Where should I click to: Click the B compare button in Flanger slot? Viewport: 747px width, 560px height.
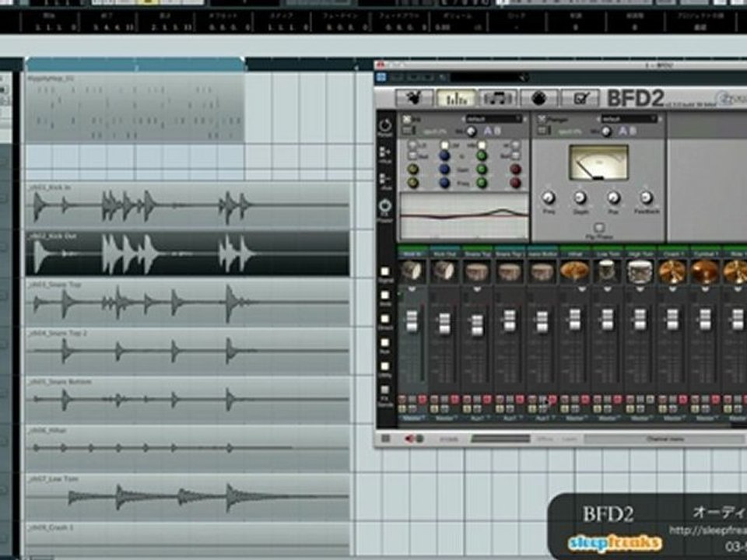coord(633,131)
